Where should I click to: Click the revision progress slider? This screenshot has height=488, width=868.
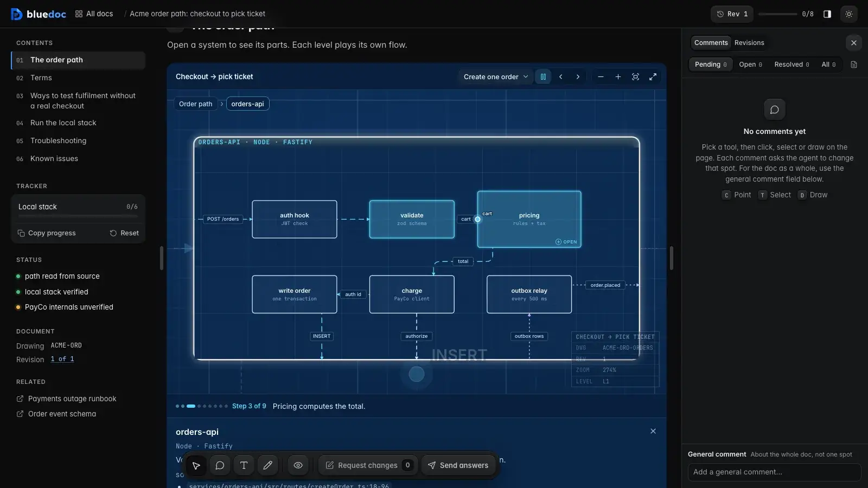[777, 14]
